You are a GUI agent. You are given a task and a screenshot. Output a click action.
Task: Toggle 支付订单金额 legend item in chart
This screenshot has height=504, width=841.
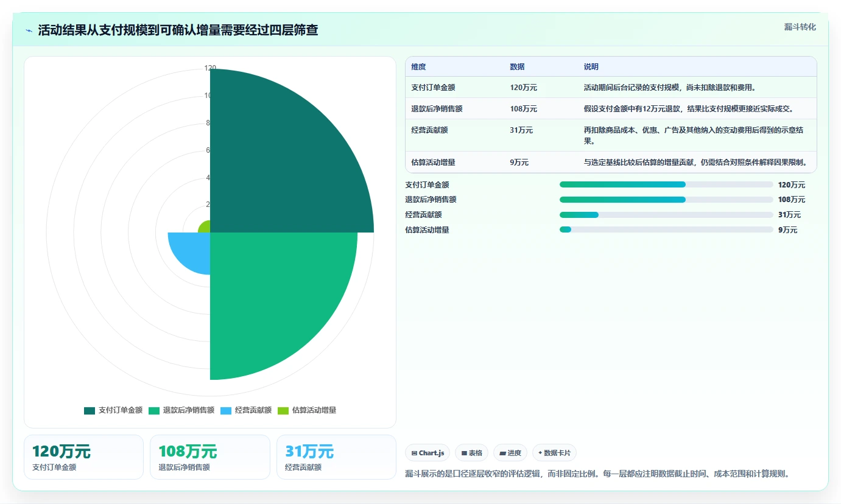coord(113,410)
